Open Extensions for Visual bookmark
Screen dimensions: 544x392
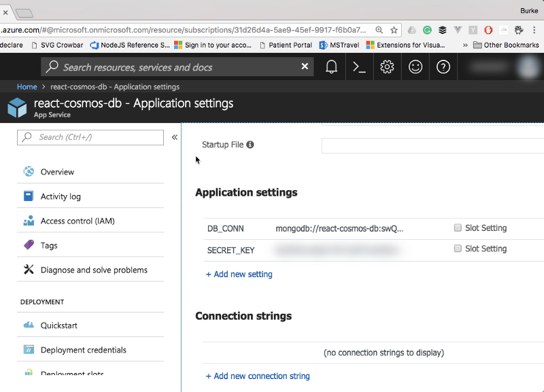pos(405,45)
